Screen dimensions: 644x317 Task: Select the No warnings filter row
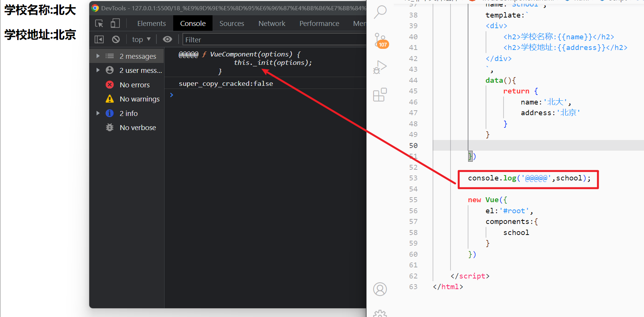click(127, 99)
